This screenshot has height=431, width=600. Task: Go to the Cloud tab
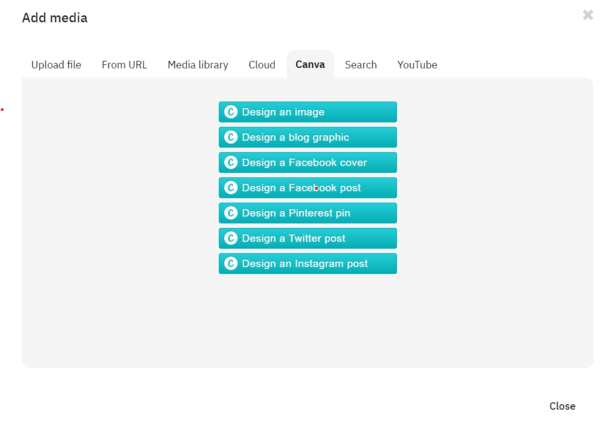coord(262,65)
